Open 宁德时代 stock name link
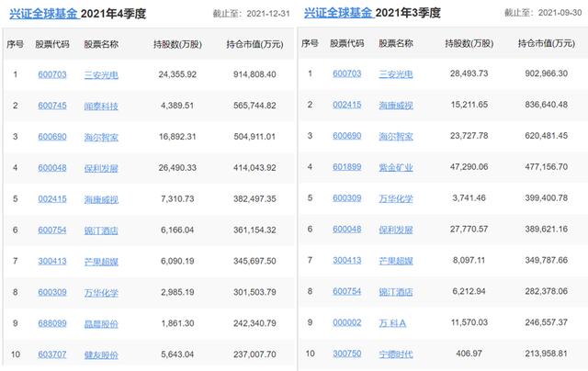588x371 pixels. (x=396, y=354)
